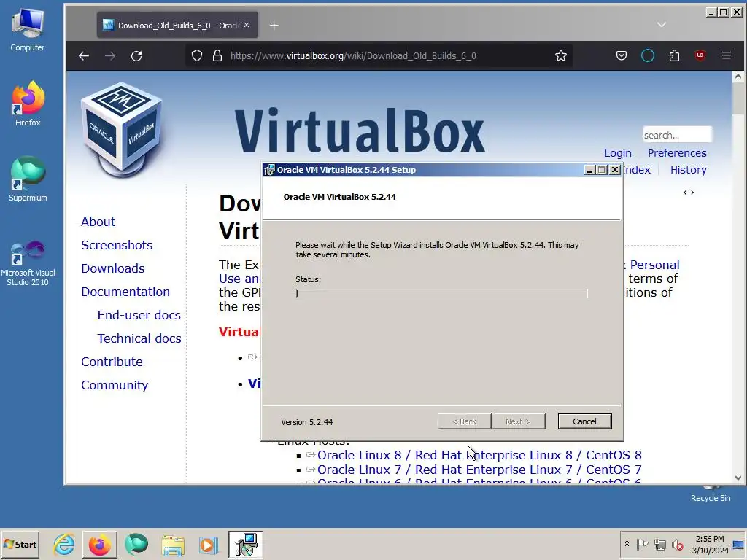Click the installation status progress bar
The height and width of the screenshot is (560, 747).
pyautogui.click(x=441, y=293)
